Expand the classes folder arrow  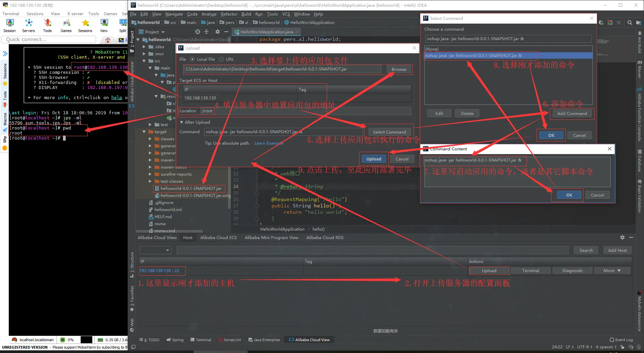click(150, 139)
